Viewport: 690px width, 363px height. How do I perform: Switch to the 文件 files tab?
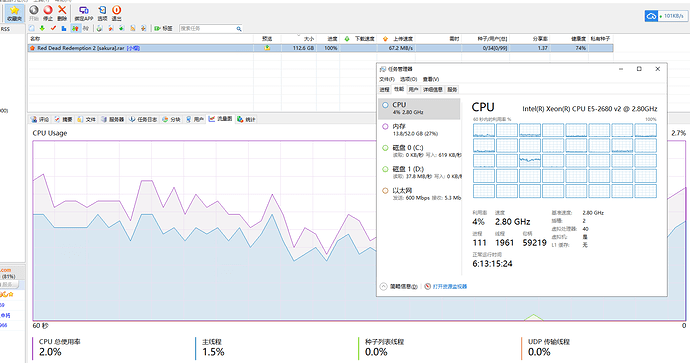click(x=87, y=119)
